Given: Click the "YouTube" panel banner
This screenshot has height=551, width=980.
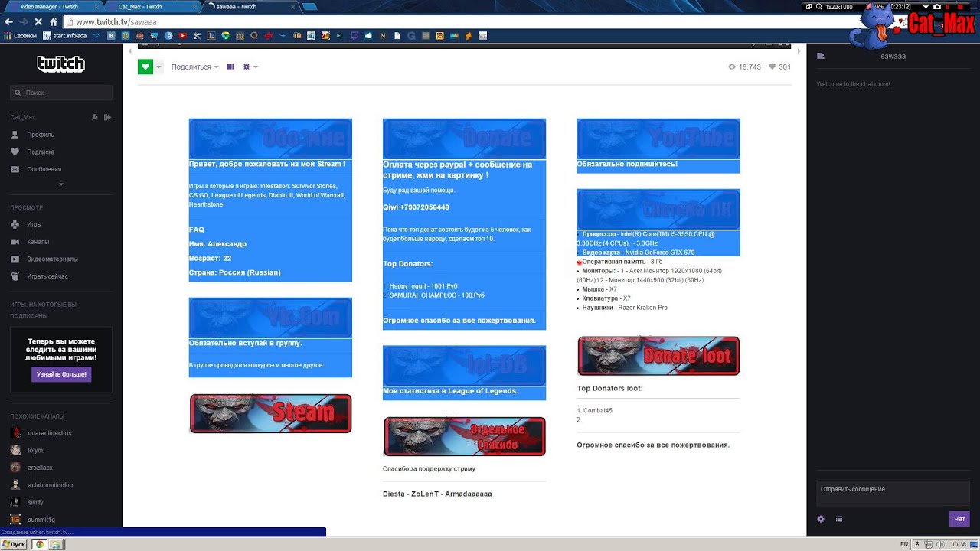Looking at the screenshot, I should 658,139.
